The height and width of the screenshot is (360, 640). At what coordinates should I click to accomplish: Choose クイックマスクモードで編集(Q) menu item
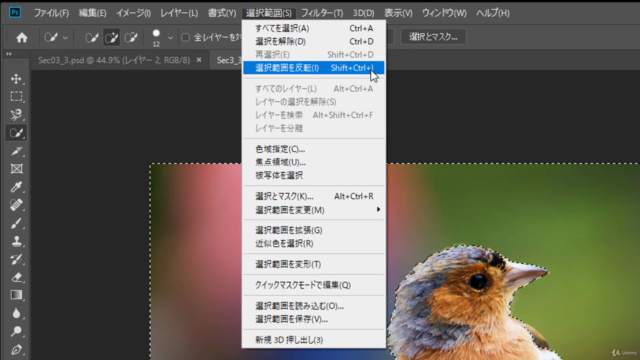pos(313,285)
